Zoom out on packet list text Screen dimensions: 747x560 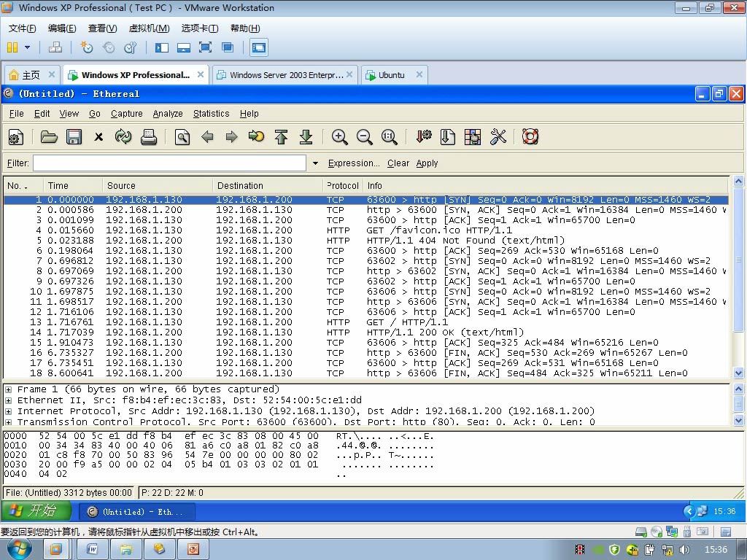[365, 138]
